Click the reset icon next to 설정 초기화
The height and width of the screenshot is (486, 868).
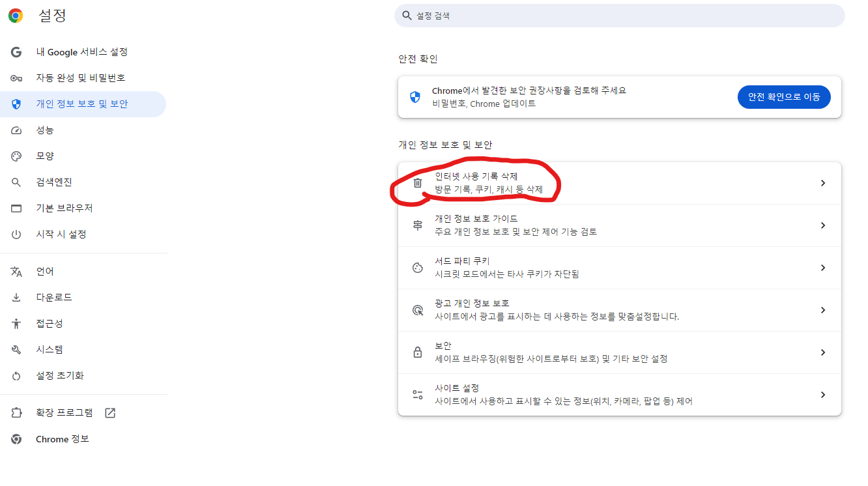16,376
